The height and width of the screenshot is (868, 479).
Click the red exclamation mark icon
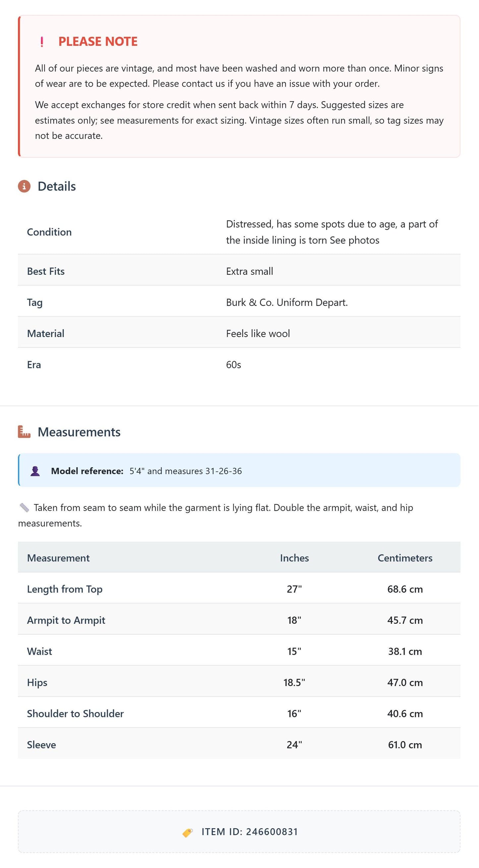click(x=42, y=42)
